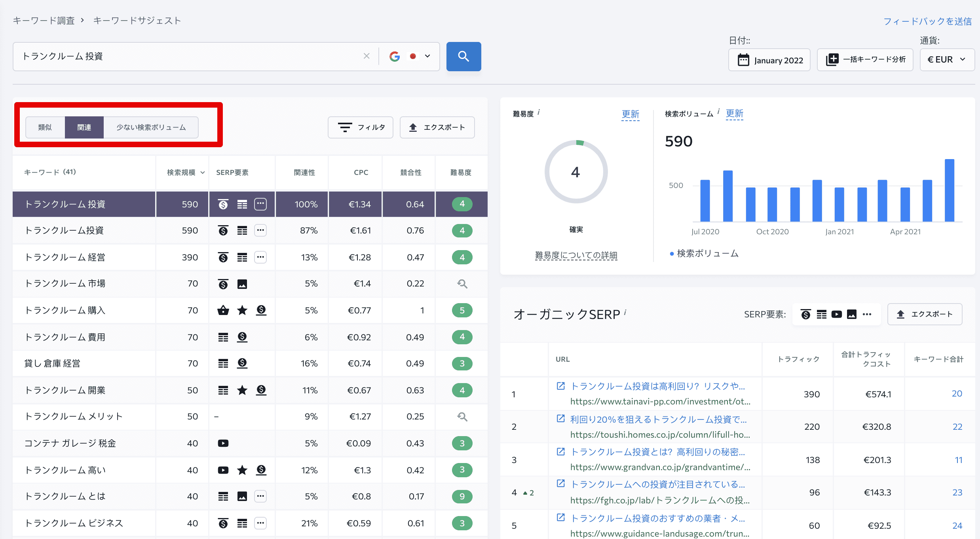The height and width of the screenshot is (539, 980).
Task: Open tainavi-pp.com result external link icon
Action: click(x=560, y=386)
